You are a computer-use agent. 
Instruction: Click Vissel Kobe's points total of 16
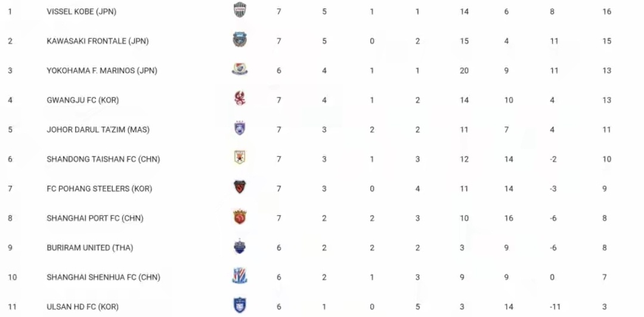coord(607,11)
